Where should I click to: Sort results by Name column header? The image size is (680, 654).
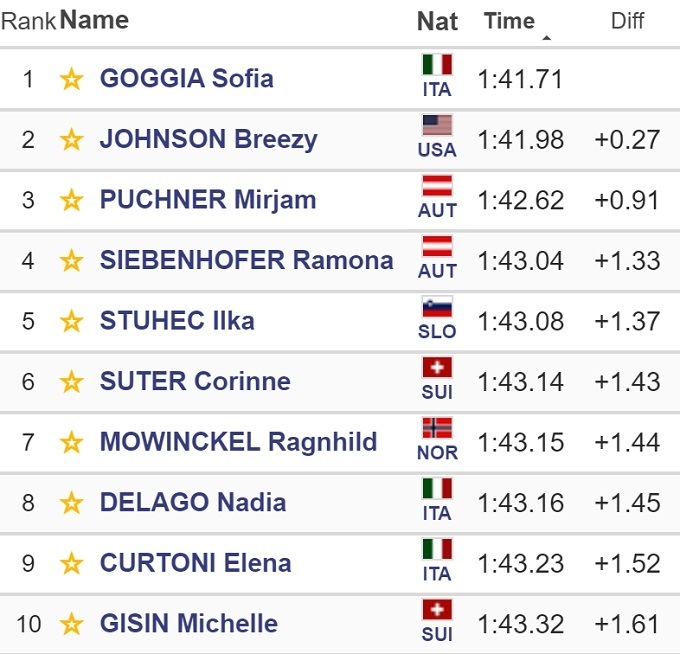click(95, 20)
